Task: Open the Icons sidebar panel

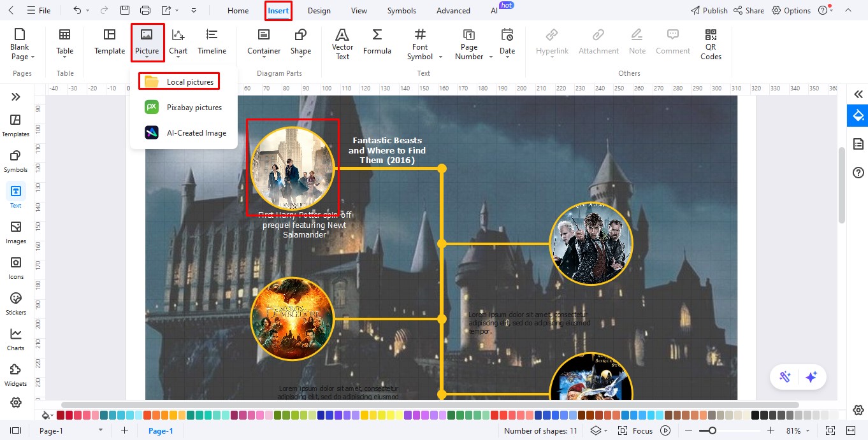Action: [16, 267]
